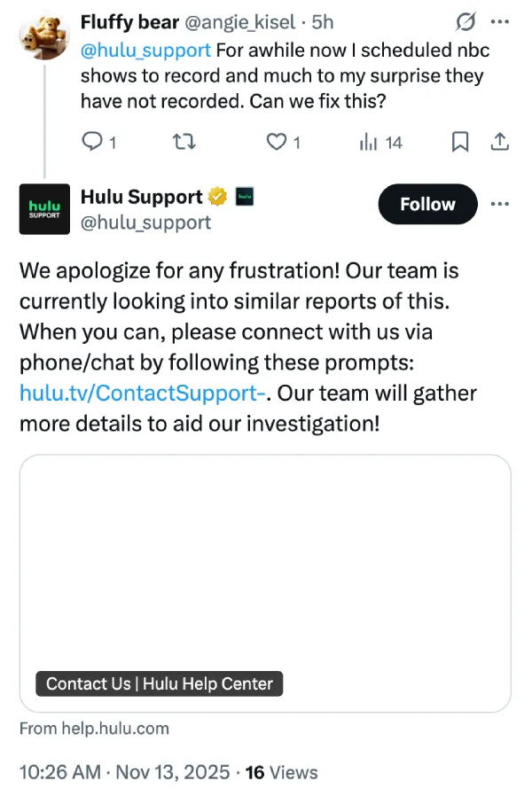532x796 pixels.
Task: Click the 10:26 AM Nov 13, 2025 timestamp
Action: [123, 772]
